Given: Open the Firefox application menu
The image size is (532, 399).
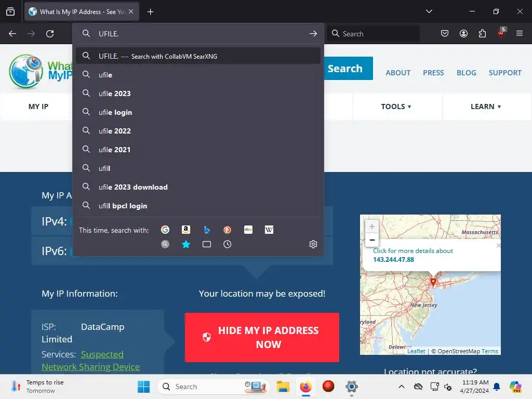Looking at the screenshot, I should [520, 33].
